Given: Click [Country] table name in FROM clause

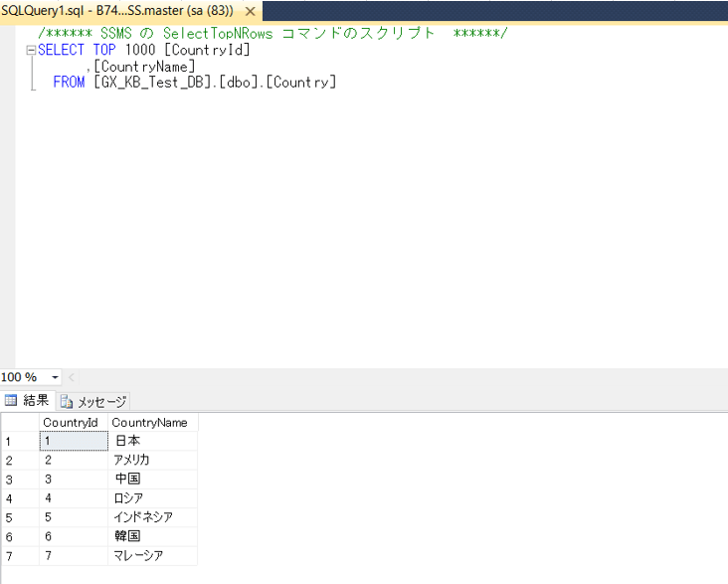Looking at the screenshot, I should pos(300,83).
